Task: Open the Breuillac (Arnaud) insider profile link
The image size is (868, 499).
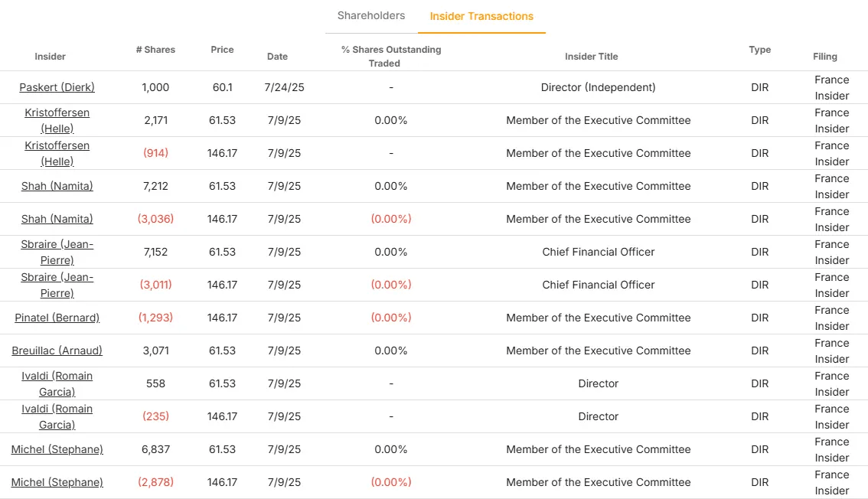Action: [57, 351]
